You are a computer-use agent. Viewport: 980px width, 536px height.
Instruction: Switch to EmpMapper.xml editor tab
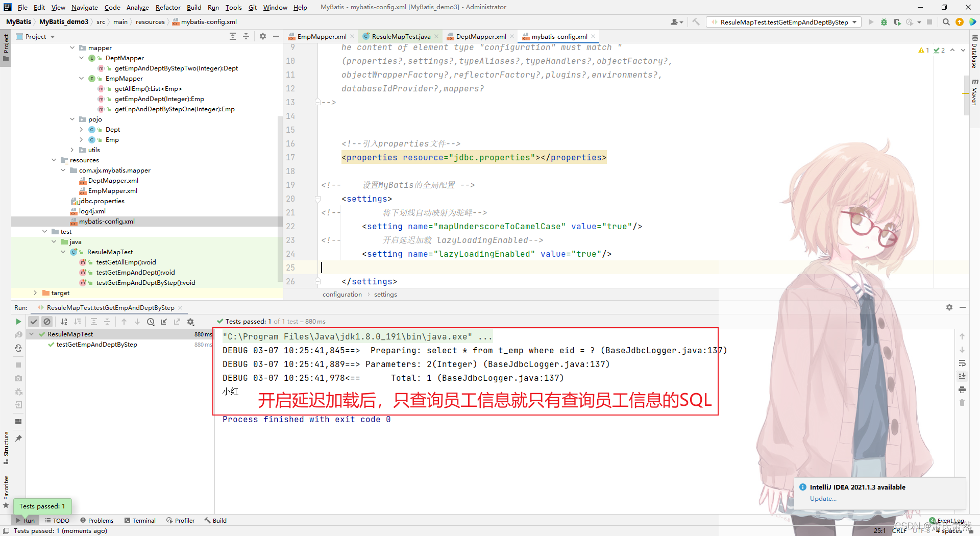pyautogui.click(x=322, y=37)
